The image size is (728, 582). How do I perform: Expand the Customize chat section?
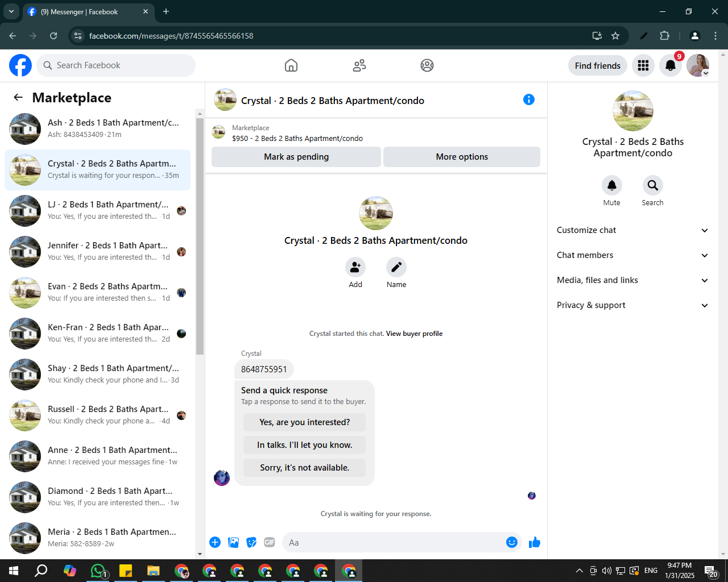632,230
